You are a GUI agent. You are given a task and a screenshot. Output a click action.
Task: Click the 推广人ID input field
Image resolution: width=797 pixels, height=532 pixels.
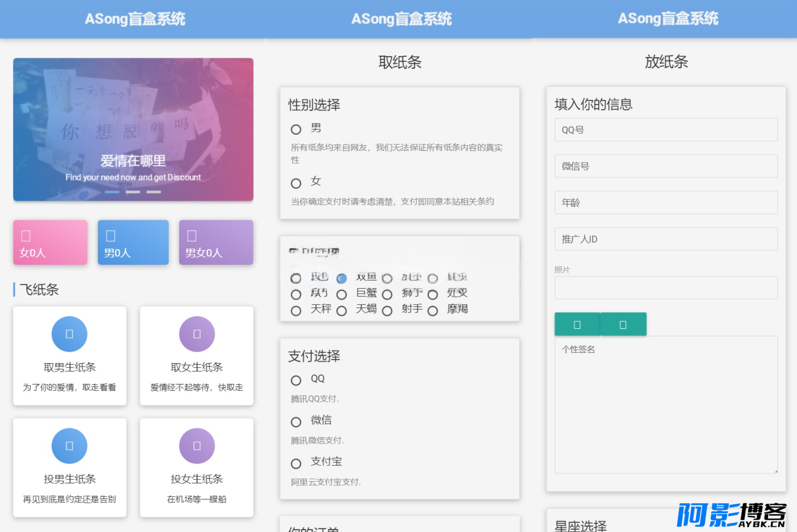666,239
